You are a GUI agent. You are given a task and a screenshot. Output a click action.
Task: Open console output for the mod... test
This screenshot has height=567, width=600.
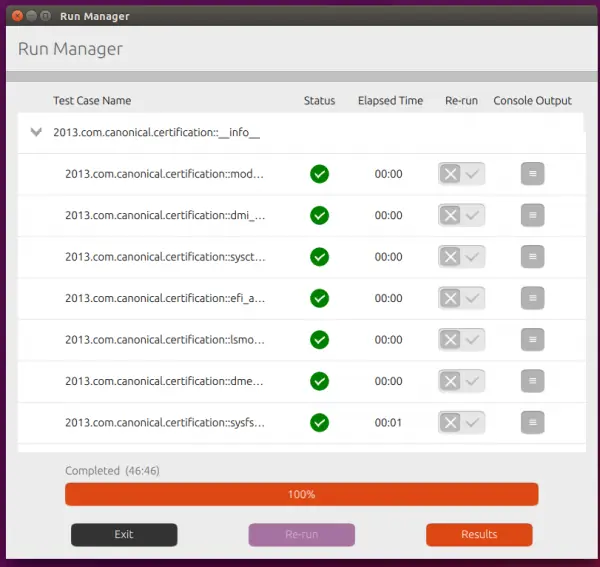point(532,174)
